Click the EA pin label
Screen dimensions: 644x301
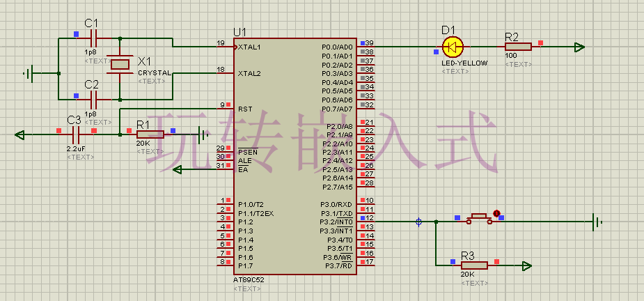pos(243,169)
